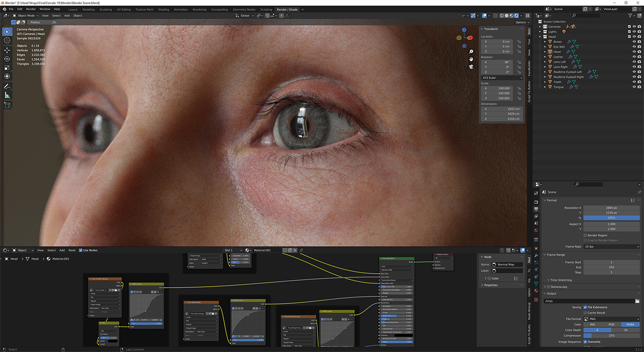Switch to the Shading workspace tab

click(164, 9)
